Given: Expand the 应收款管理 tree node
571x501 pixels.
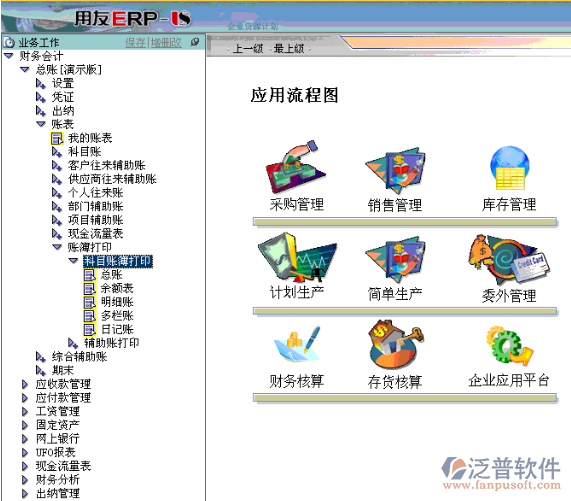Looking at the screenshot, I should click(x=25, y=384).
